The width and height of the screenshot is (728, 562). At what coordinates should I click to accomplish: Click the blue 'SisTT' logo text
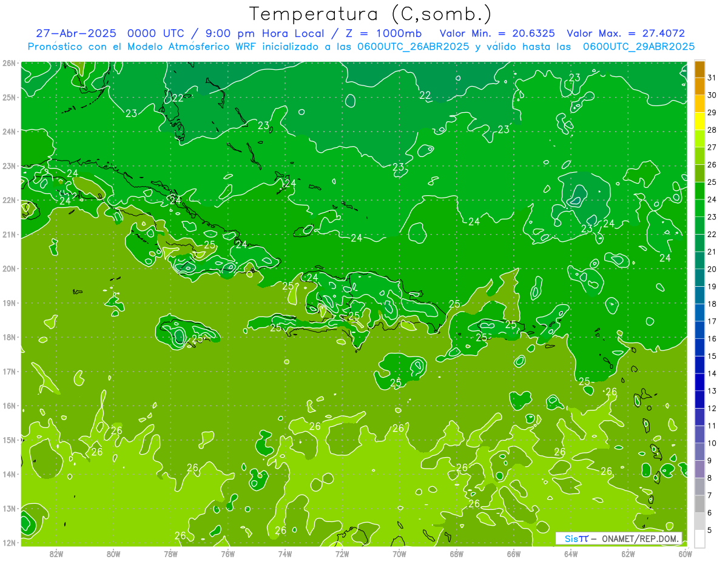coord(576,538)
